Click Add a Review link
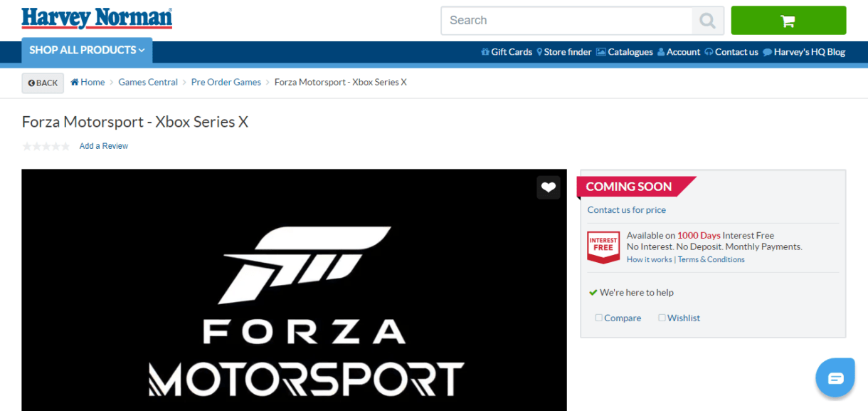This screenshot has height=411, width=868. point(104,146)
